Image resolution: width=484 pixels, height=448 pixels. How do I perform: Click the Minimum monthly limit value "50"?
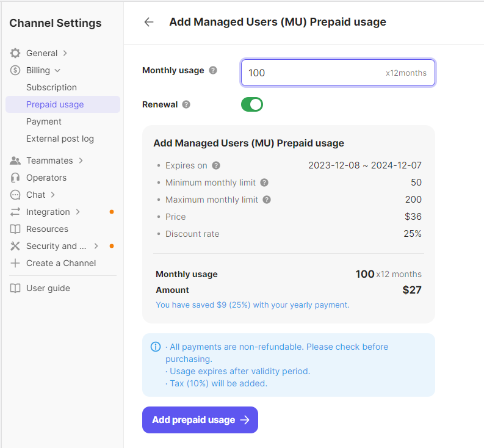[x=416, y=182]
